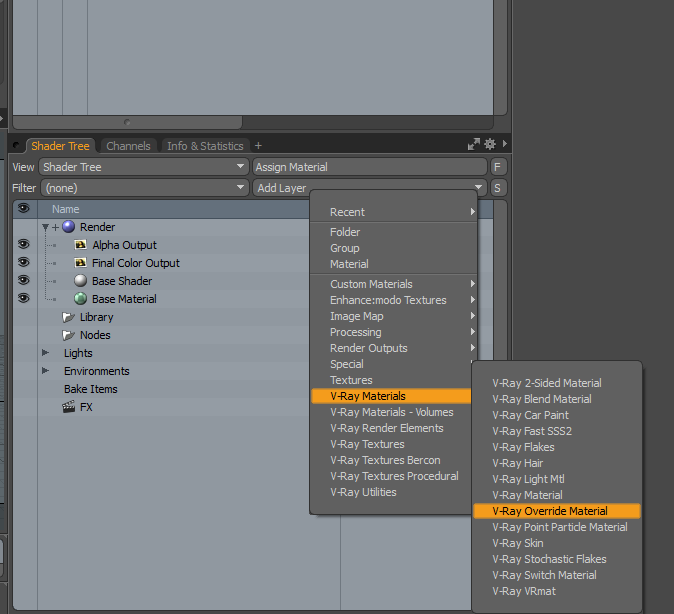Expand the Recent submenu
The image size is (674, 614).
tap(393, 212)
